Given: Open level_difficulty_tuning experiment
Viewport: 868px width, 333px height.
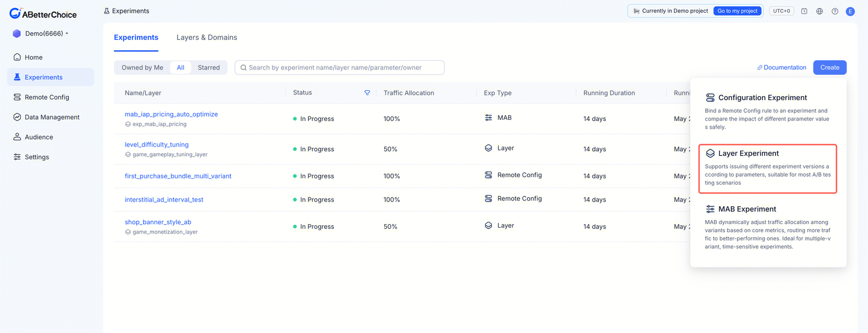Looking at the screenshot, I should (x=157, y=145).
